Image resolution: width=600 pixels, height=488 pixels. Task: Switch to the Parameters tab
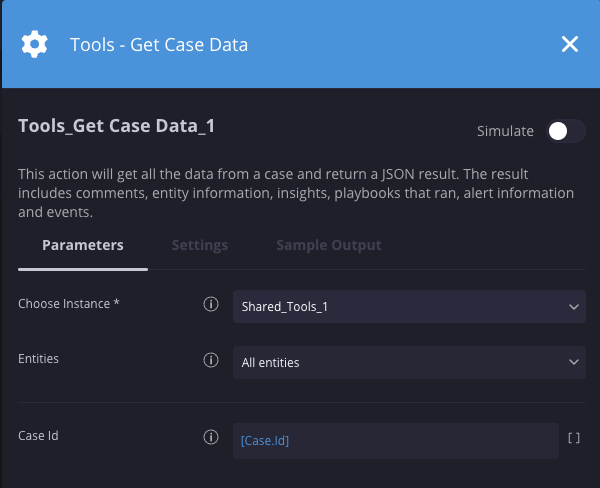(83, 245)
